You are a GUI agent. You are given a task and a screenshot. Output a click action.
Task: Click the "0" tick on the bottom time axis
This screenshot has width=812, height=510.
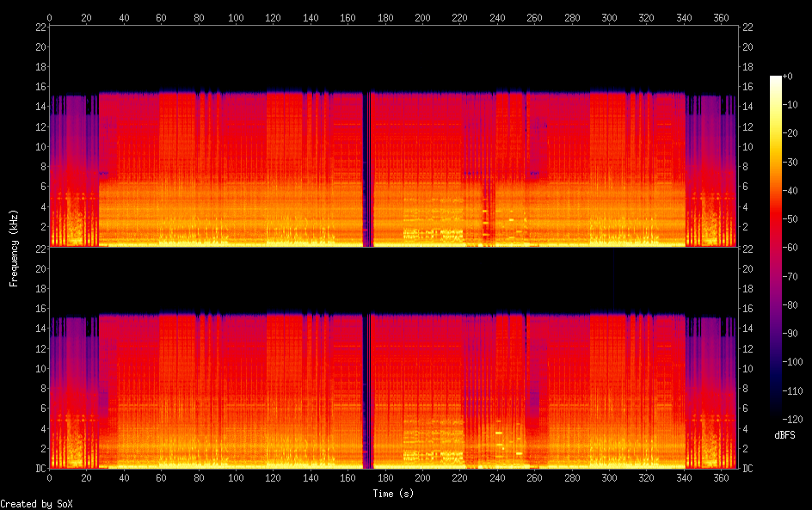click(x=49, y=477)
